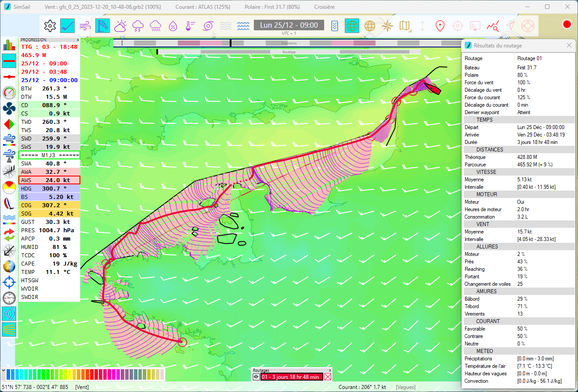The height and width of the screenshot is (392, 578).
Task: Click the wind color scale bar
Action: click(86, 374)
